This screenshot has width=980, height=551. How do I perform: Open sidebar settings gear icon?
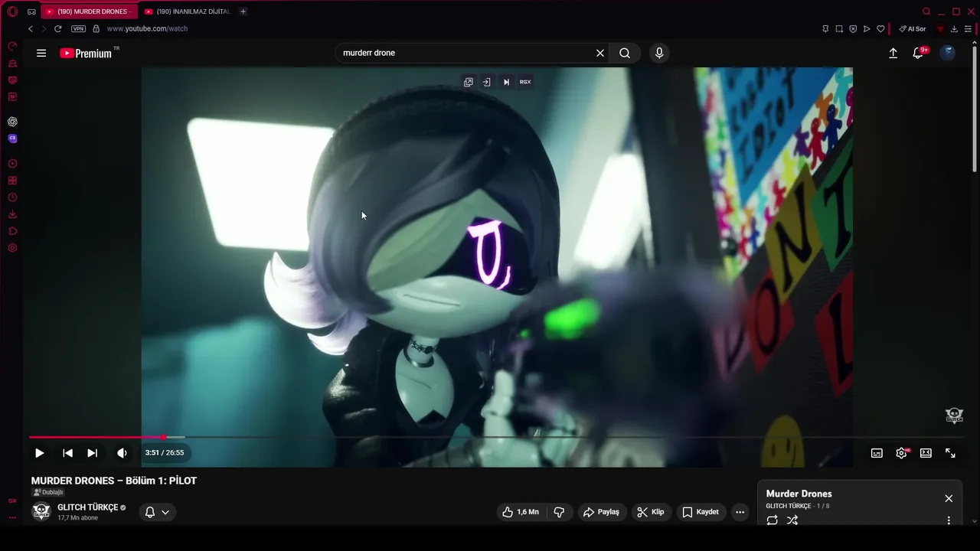[12, 248]
